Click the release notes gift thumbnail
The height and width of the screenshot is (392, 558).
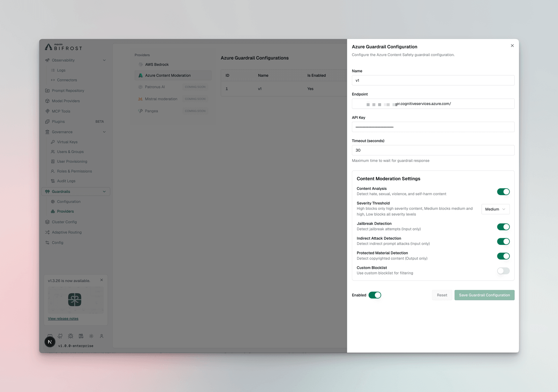point(76,300)
